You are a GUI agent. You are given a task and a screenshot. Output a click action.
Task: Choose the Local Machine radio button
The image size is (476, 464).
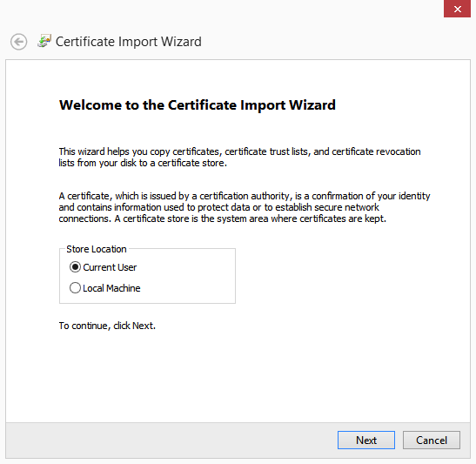[75, 288]
